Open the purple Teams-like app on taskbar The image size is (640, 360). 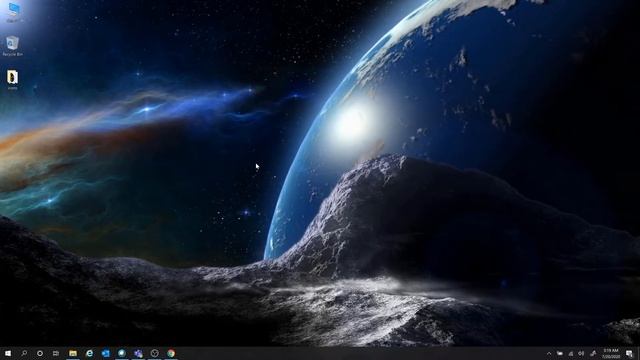(x=138, y=353)
